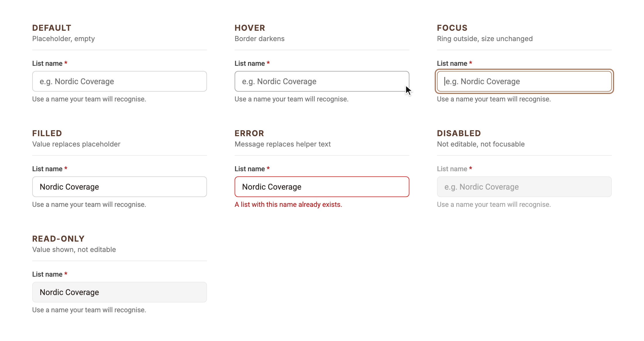Click 'Message replaces helper text' description

point(283,144)
